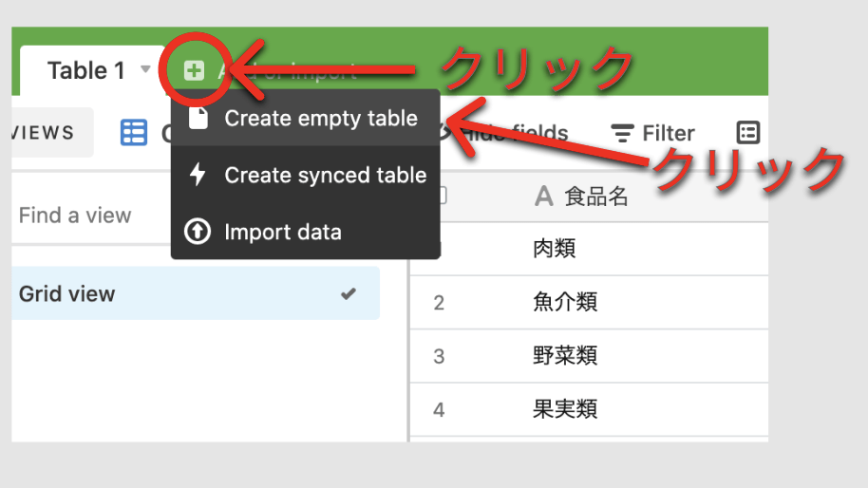This screenshot has width=868, height=488.
Task: Select the 魚介類 cell
Action: click(566, 303)
